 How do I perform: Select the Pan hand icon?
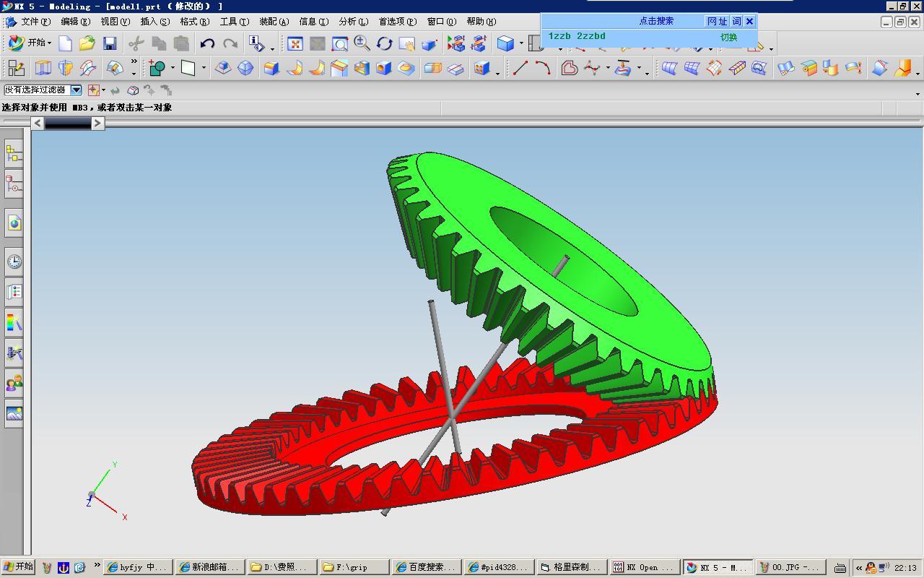pyautogui.click(x=407, y=44)
